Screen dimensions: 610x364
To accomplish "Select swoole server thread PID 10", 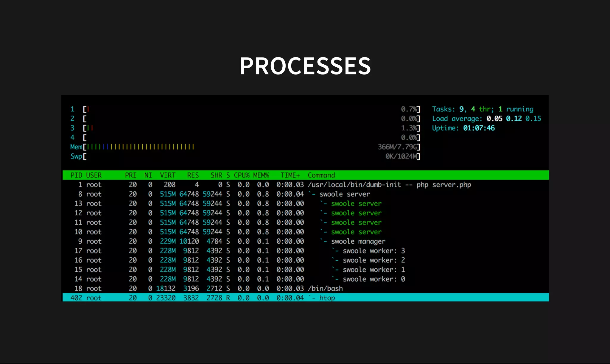I will [306, 232].
